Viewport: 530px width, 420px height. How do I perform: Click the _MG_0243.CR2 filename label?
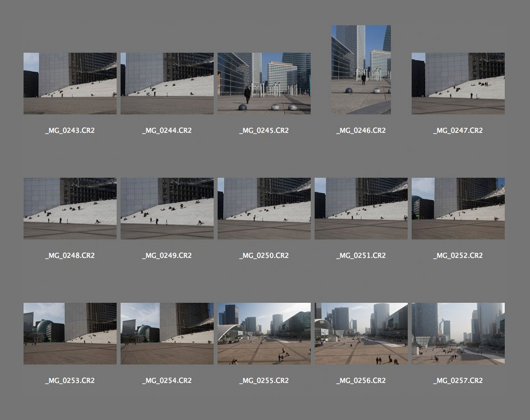tap(70, 131)
